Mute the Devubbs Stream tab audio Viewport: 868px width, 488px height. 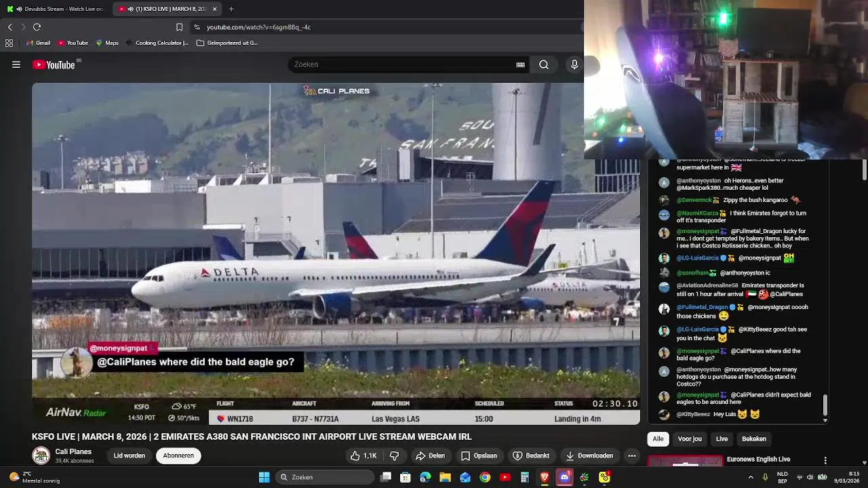pyautogui.click(x=19, y=9)
